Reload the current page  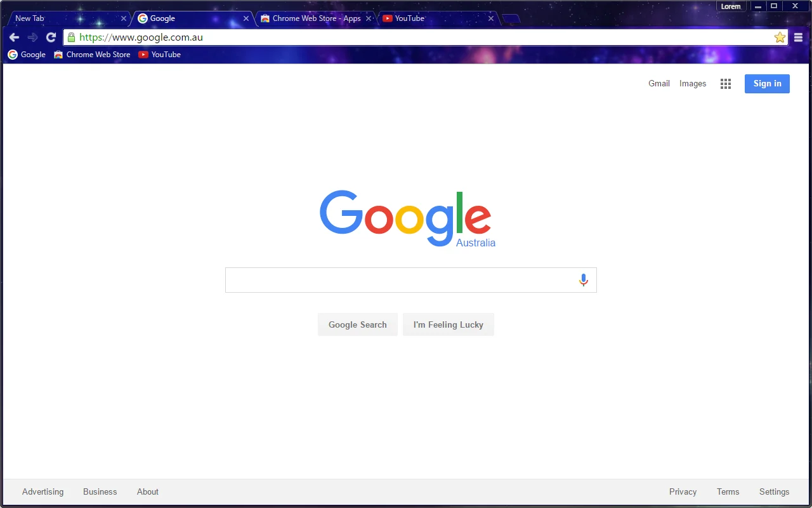(x=51, y=37)
